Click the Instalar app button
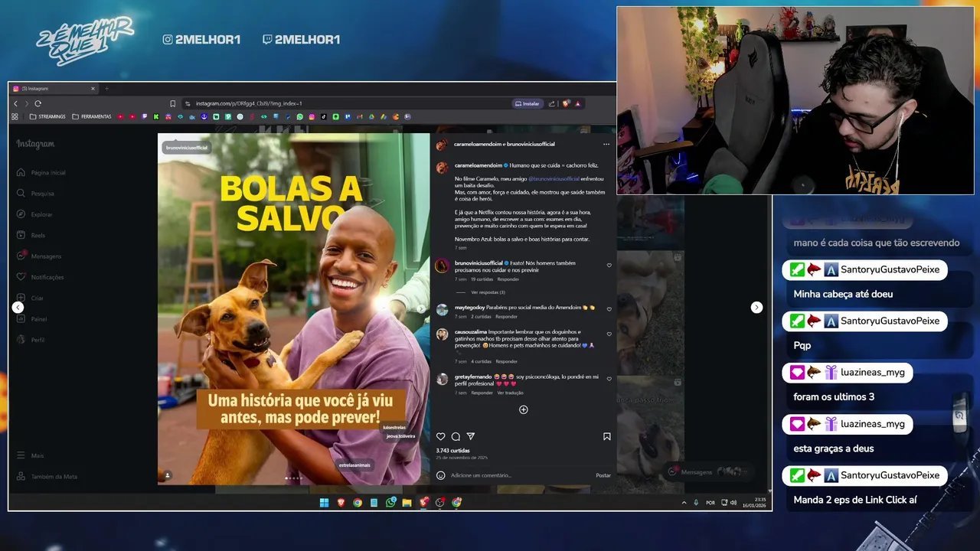This screenshot has width=980, height=551. point(528,103)
